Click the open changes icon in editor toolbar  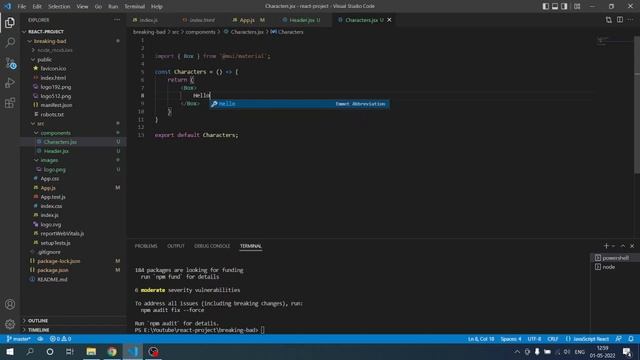[609, 20]
